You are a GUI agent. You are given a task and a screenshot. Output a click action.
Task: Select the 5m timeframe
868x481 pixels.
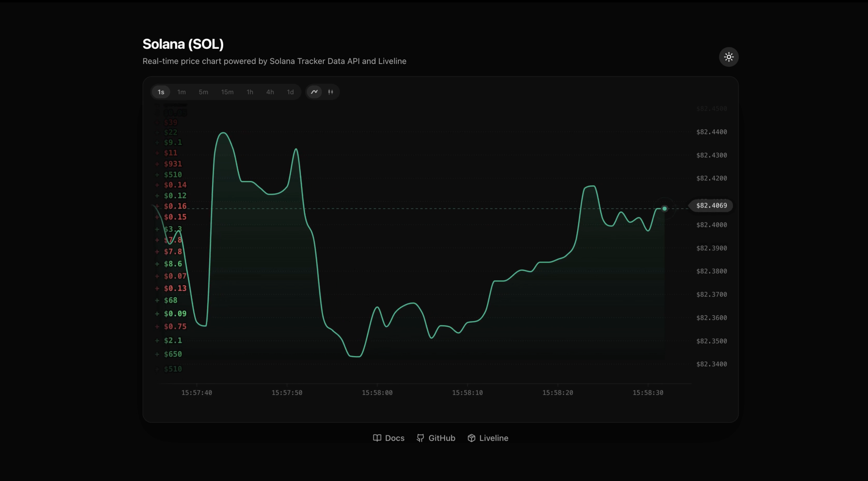pos(203,92)
